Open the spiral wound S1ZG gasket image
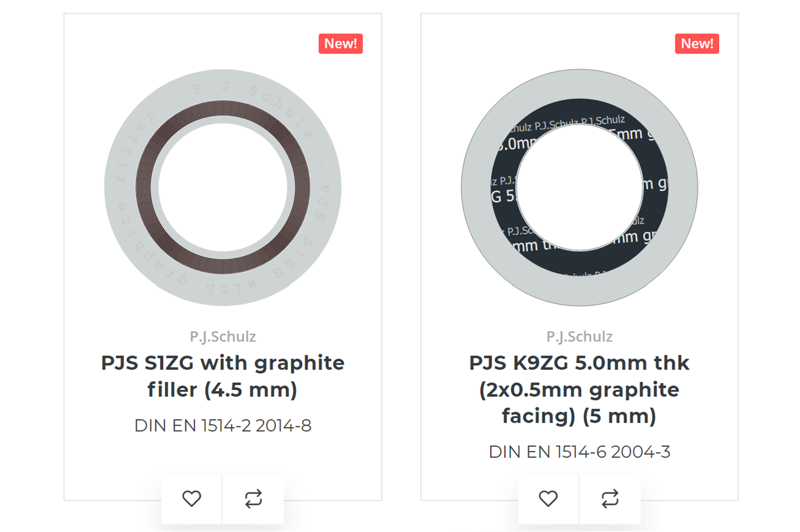 223,187
